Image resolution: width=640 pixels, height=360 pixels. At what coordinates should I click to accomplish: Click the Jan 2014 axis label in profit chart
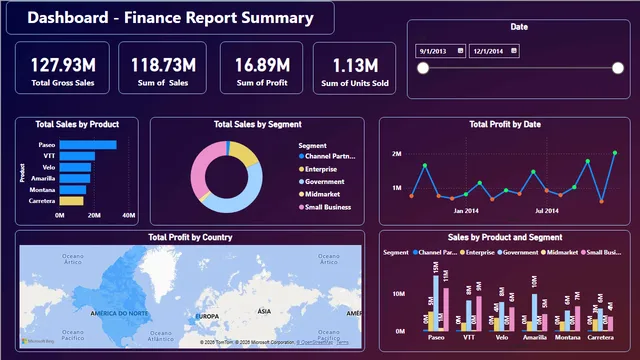(466, 211)
